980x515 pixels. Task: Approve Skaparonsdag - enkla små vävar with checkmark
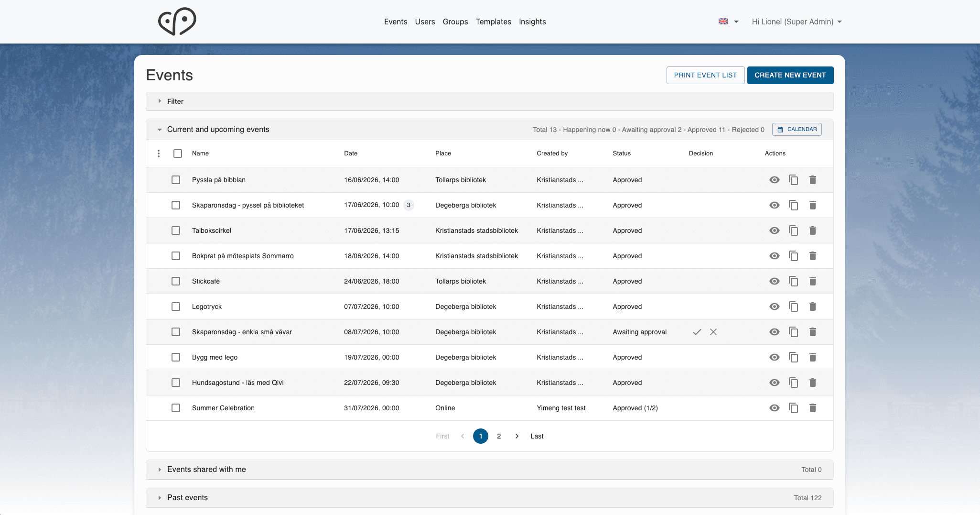coord(697,332)
